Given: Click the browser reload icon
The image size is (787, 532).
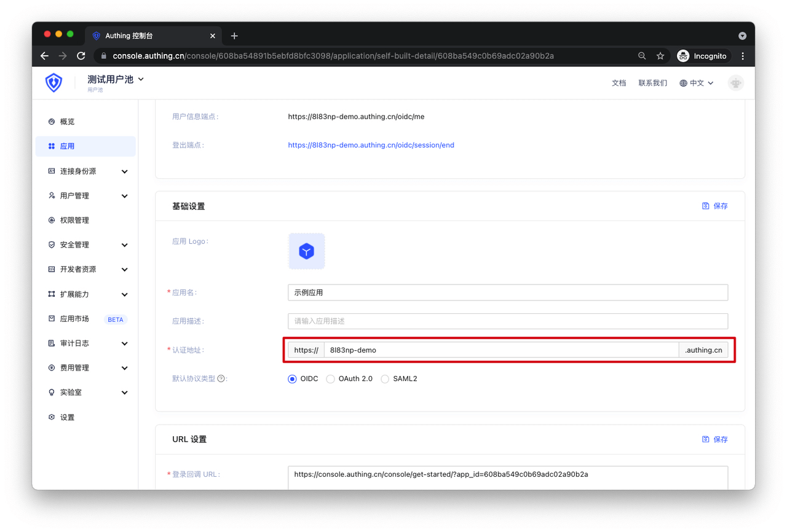Looking at the screenshot, I should click(x=81, y=56).
